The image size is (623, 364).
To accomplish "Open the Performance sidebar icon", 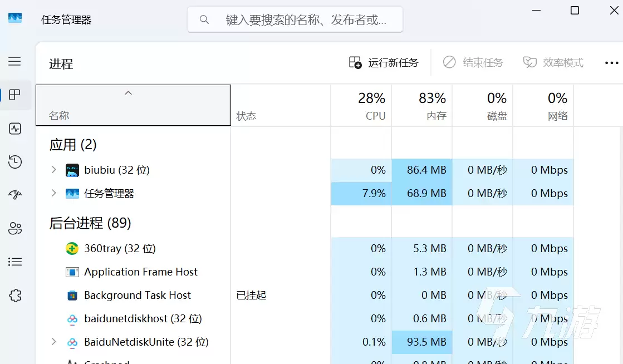I will (x=14, y=129).
